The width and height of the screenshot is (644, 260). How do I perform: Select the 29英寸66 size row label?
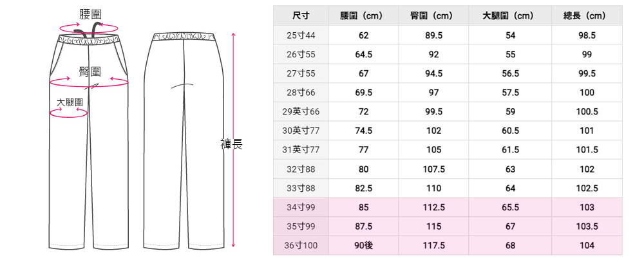tap(301, 112)
